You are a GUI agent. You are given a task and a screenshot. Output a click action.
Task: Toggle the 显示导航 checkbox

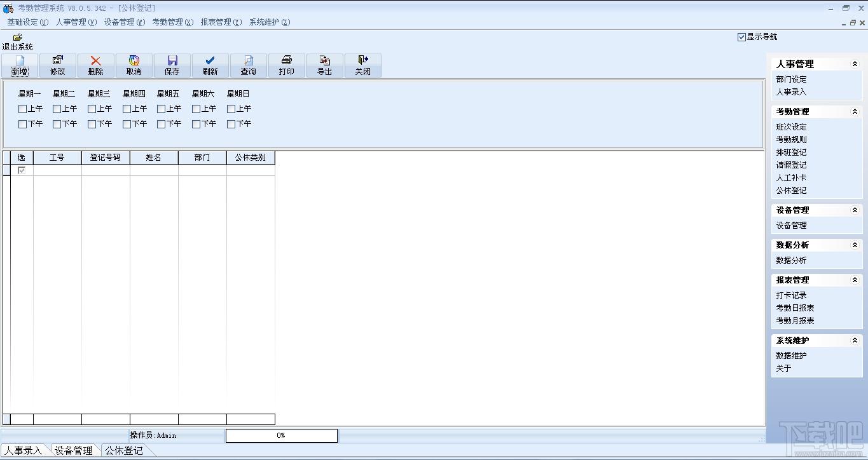click(741, 37)
